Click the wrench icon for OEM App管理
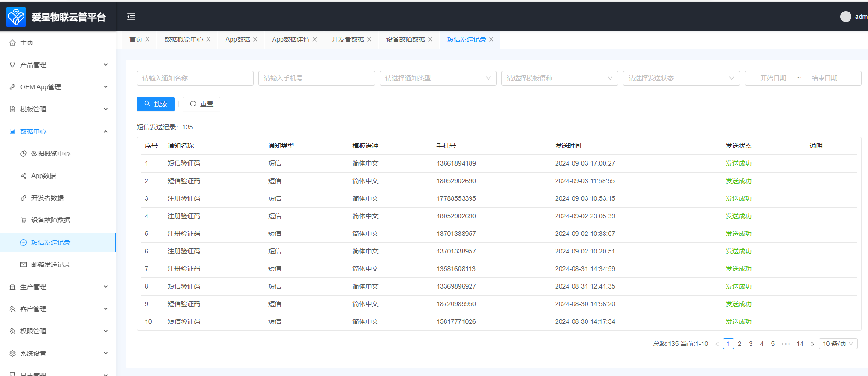Image resolution: width=868 pixels, height=376 pixels. tap(12, 87)
